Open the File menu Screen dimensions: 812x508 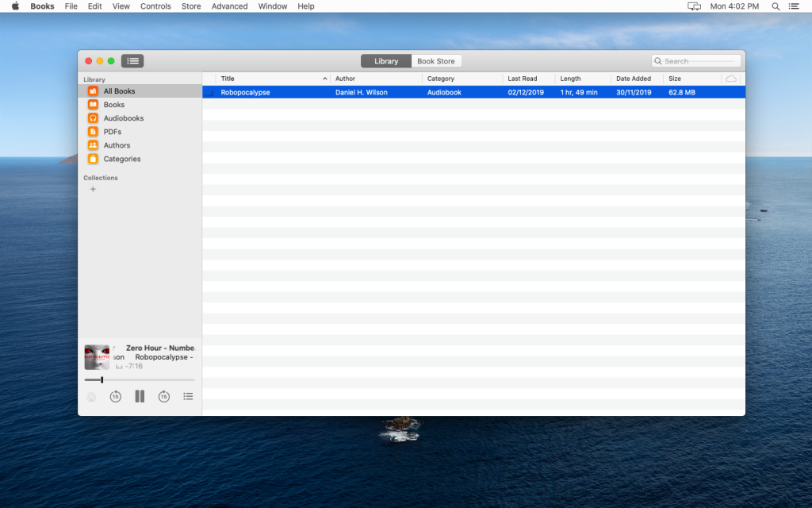[71, 6]
